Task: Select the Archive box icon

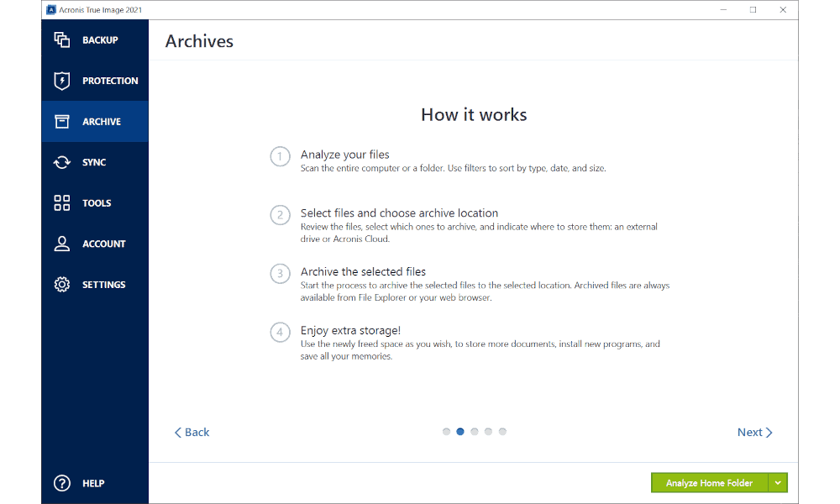Action: point(62,122)
